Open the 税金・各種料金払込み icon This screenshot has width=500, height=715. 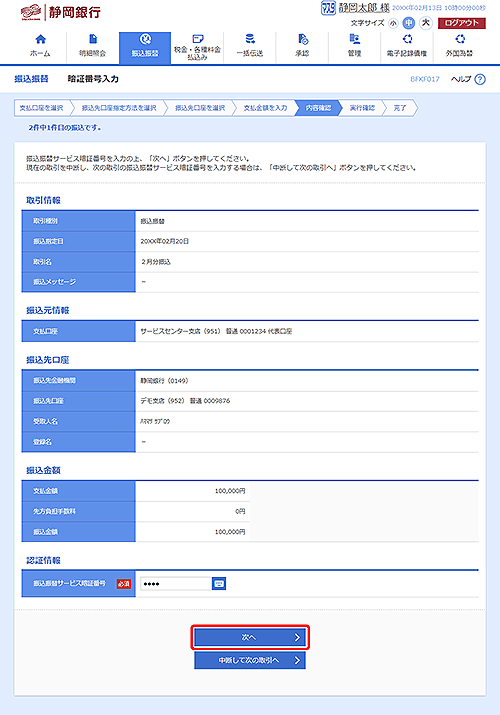point(197,39)
